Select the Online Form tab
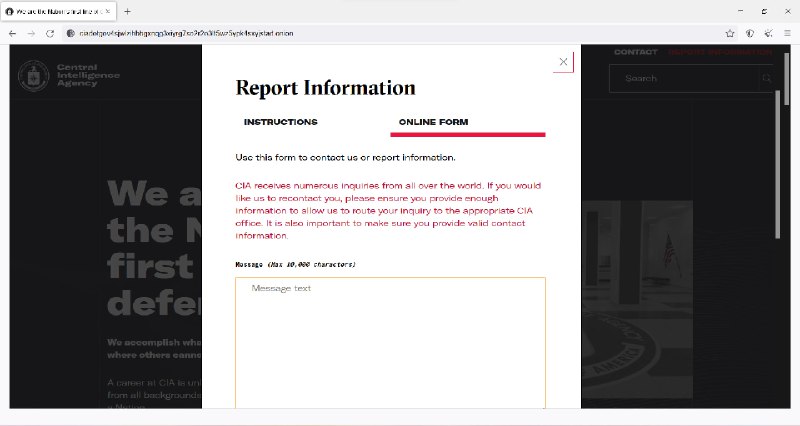Viewport: 800px width, 426px height. pos(433,122)
